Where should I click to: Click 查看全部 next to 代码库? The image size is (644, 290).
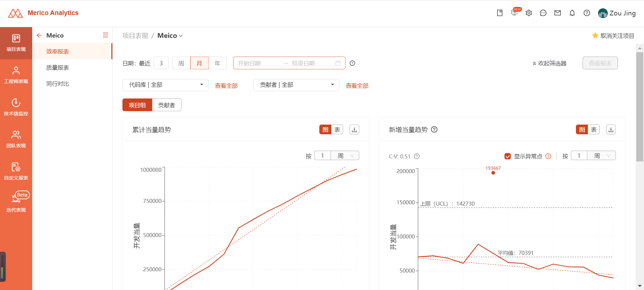[226, 86]
